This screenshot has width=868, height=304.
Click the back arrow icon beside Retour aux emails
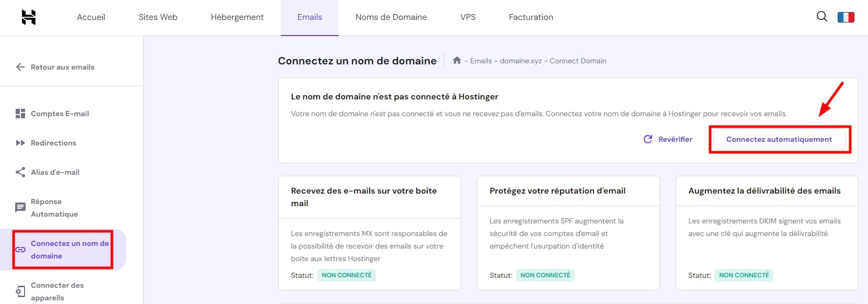(x=20, y=67)
